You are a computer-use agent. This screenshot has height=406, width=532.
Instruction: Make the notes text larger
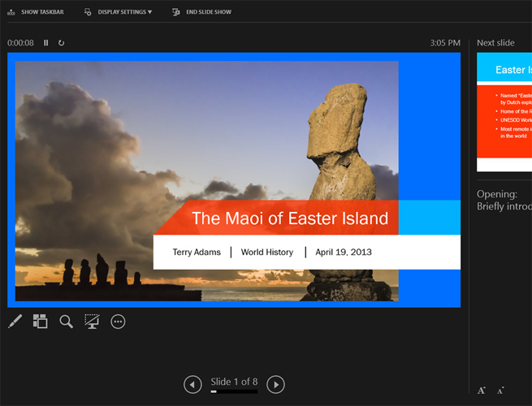pos(482,391)
